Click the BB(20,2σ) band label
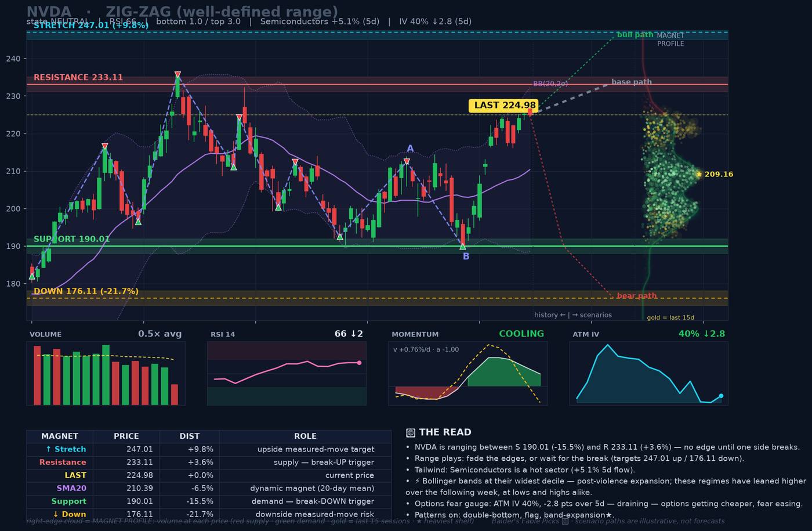 coord(550,84)
